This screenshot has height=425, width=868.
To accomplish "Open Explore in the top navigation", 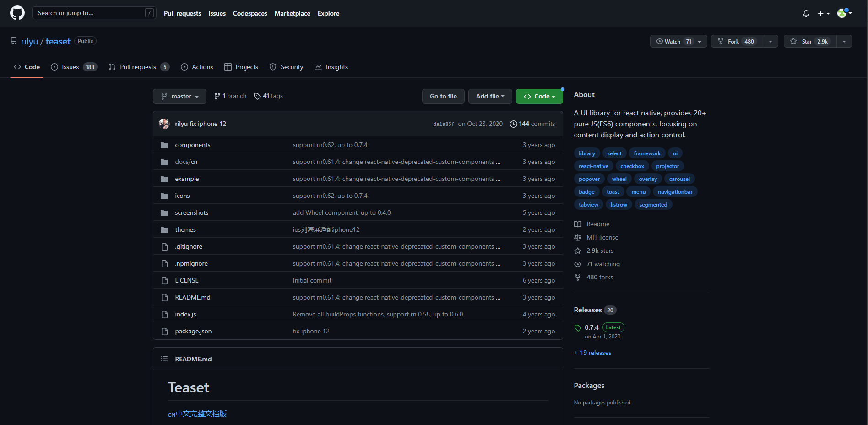I will coord(329,13).
